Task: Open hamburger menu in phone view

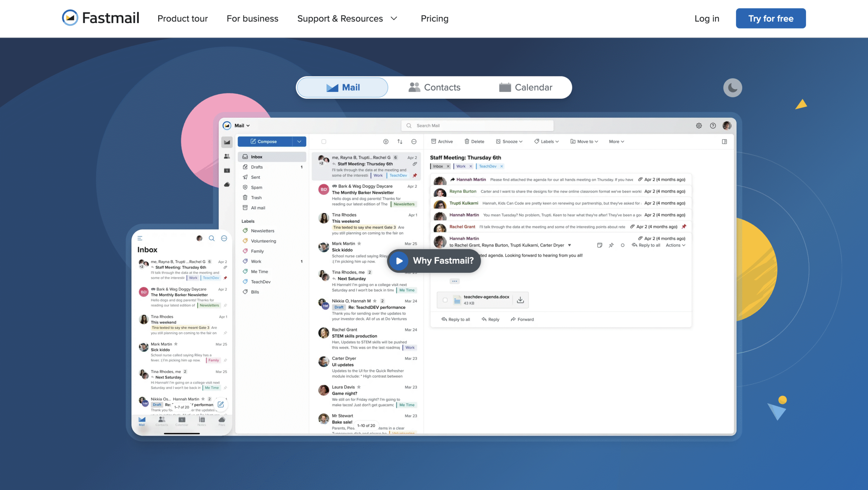Action: click(x=140, y=238)
